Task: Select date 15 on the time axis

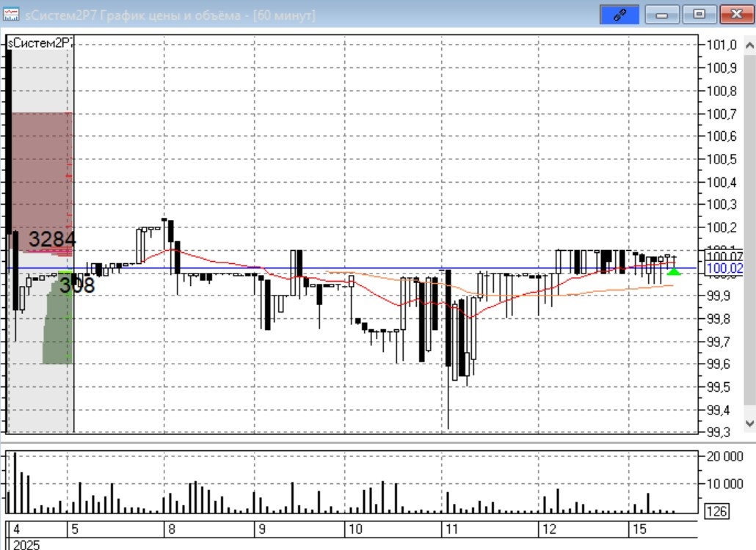Action: (x=639, y=529)
